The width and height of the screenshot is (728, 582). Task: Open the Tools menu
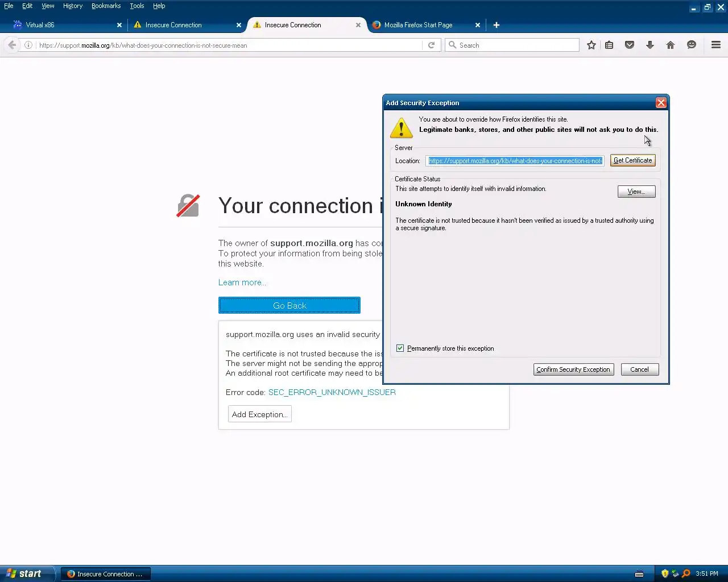pos(137,6)
